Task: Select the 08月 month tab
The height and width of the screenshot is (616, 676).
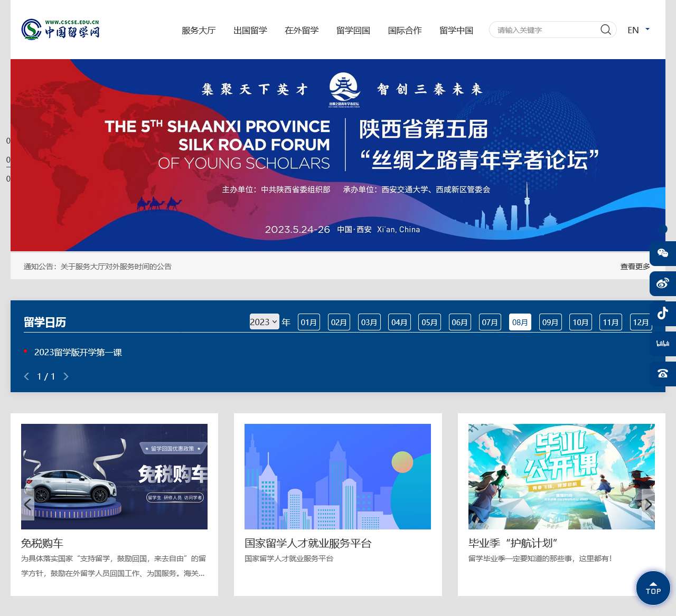Action: (x=520, y=322)
